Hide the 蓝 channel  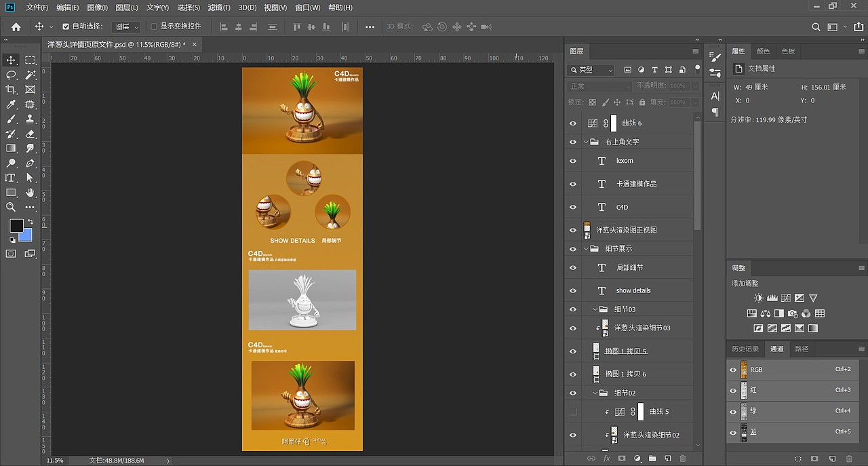(x=733, y=432)
